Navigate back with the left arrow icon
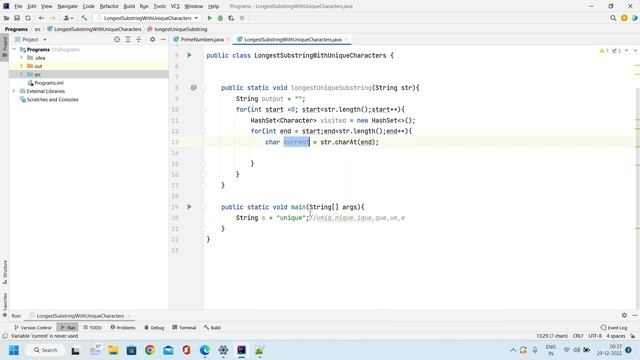 (41, 18)
